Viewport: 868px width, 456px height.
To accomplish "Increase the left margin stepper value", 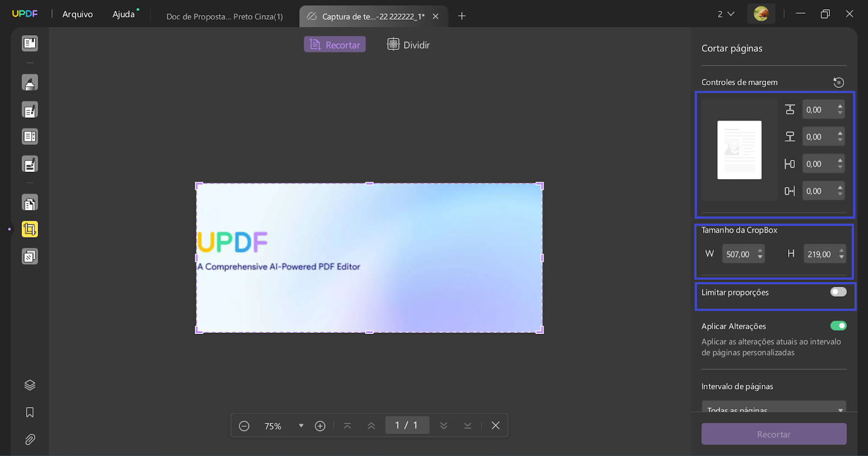I will (x=840, y=160).
